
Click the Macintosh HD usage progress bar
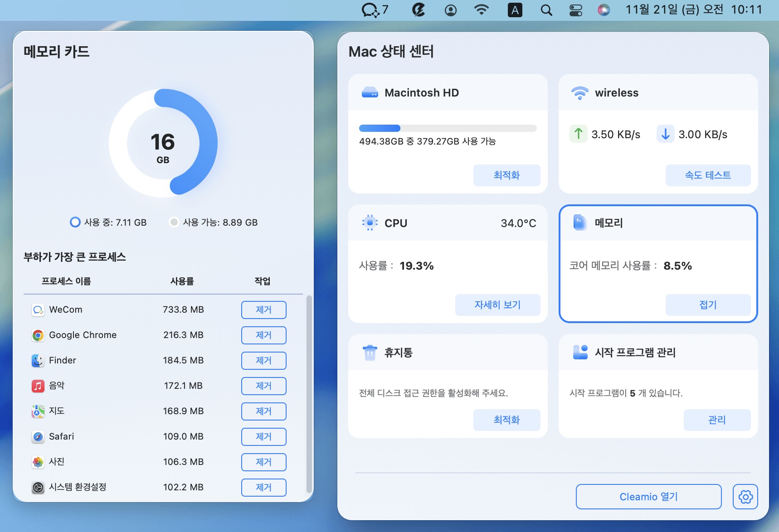coord(448,128)
